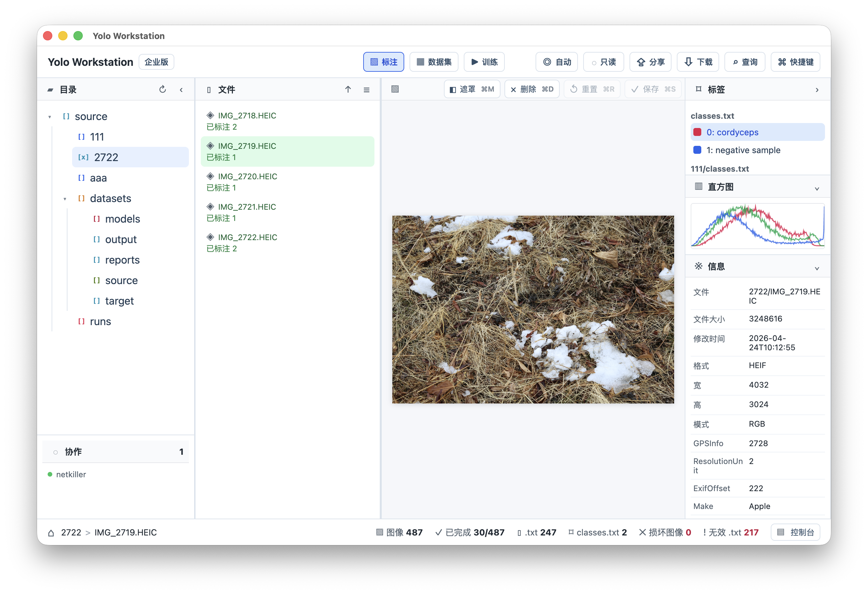Image resolution: width=868 pixels, height=594 pixels.
Task: Delete annotation with the 删除 button
Action: [x=532, y=89]
